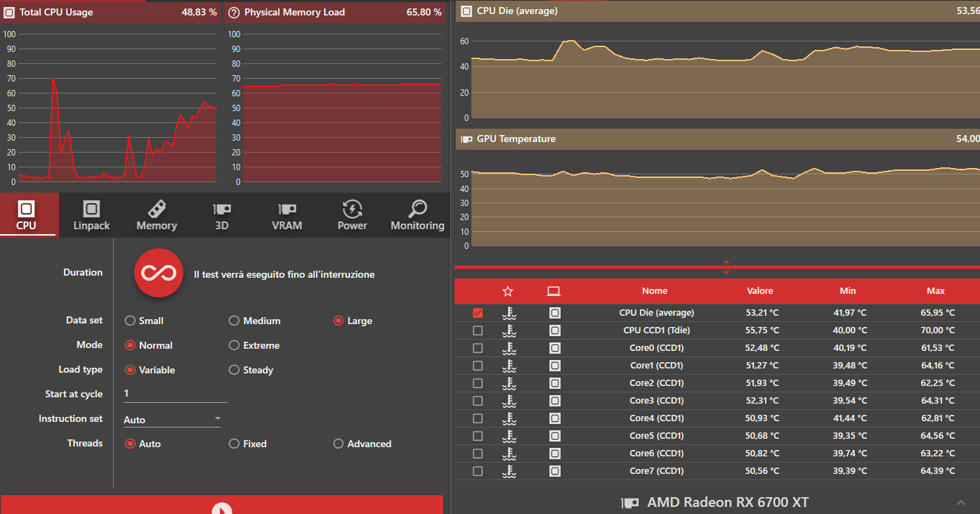Check the Core4 (CCD1) checkbox
The image size is (980, 514).
pos(478,418)
